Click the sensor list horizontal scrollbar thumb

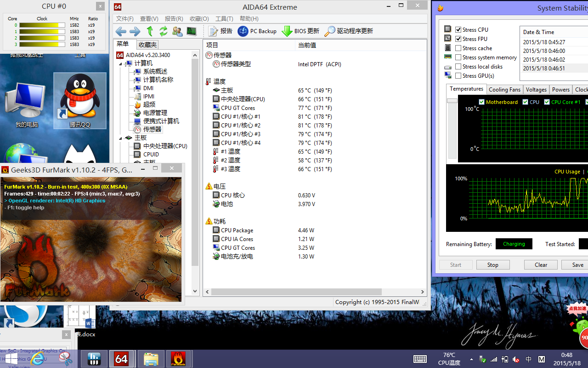click(x=296, y=292)
